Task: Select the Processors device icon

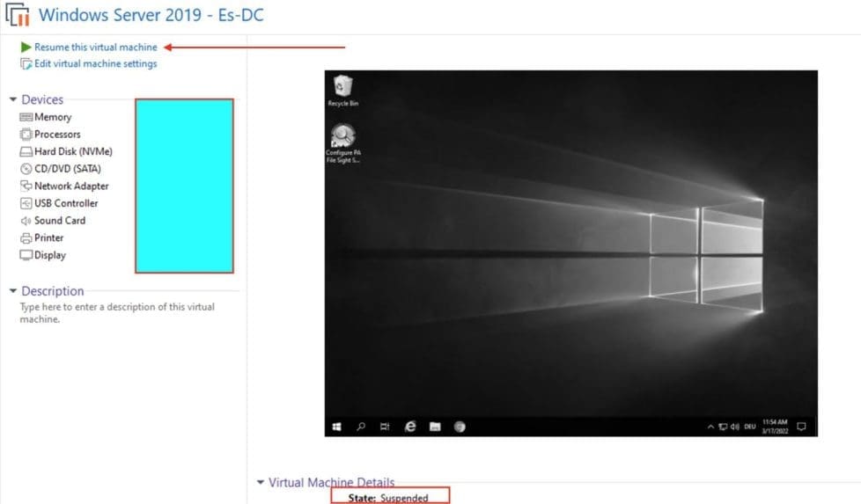Action: [26, 135]
